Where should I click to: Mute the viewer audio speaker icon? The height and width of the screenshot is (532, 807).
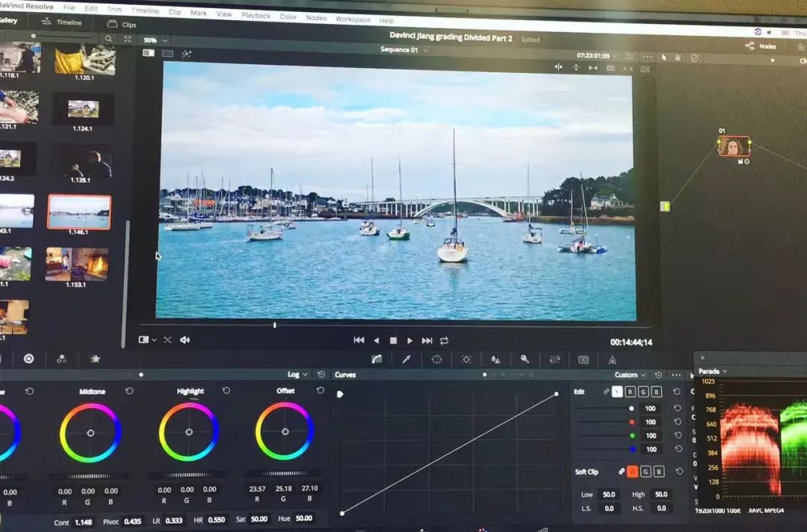click(185, 339)
